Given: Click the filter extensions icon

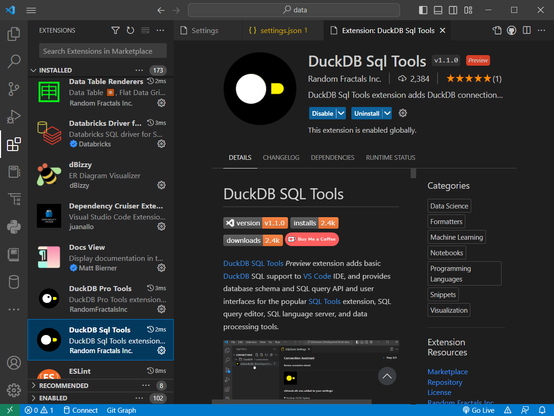Looking at the screenshot, I should pos(115,30).
